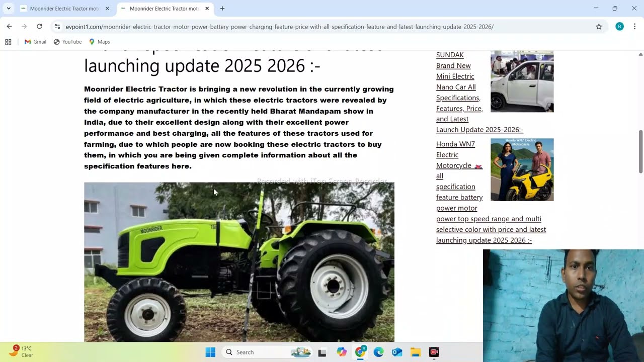Select the second Moonrider Electric Tractor tab

point(164,9)
